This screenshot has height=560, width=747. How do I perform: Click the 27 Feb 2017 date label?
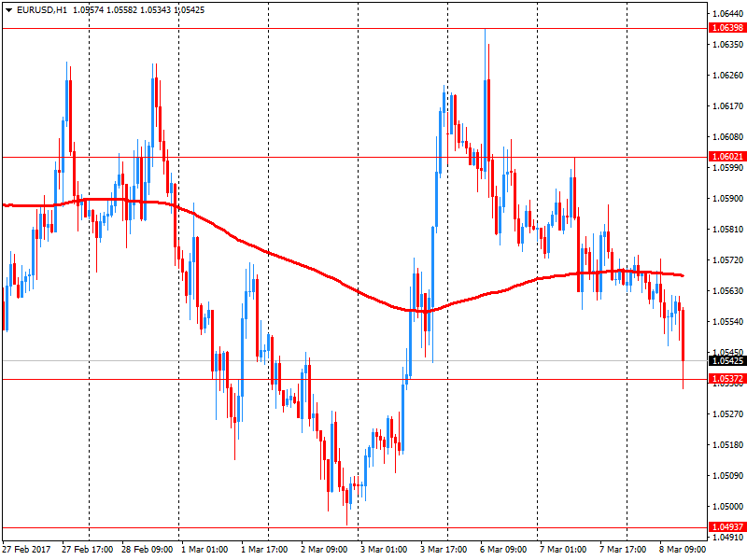point(28,550)
